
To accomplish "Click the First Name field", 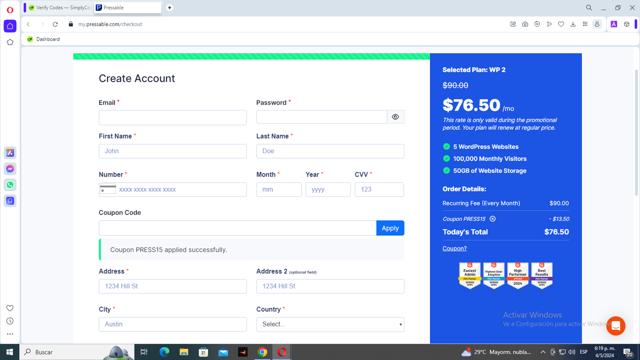I will click(173, 151).
